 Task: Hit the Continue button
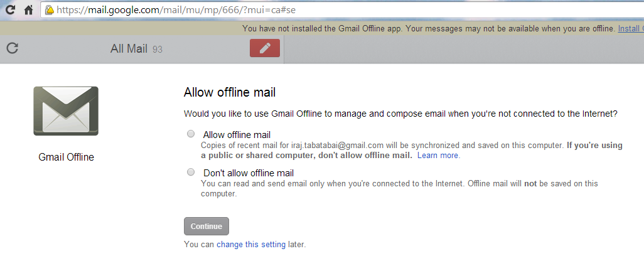coord(206,226)
